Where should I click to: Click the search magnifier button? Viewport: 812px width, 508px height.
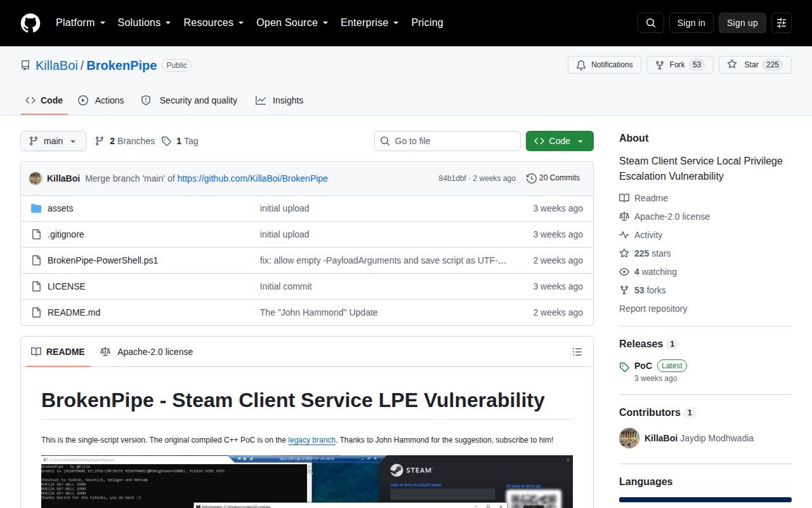tap(651, 23)
